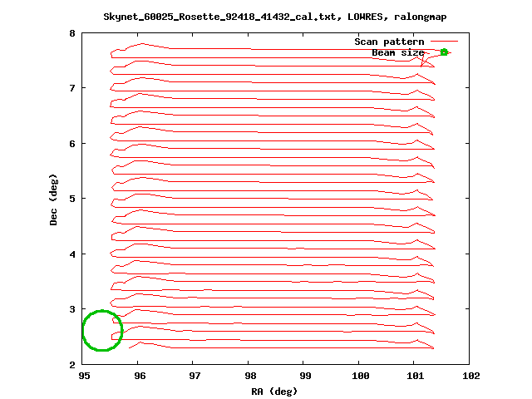Click the 'RA (deg)' x-axis label
Image resolution: width=532 pixels, height=399 pixels.
pos(274,392)
